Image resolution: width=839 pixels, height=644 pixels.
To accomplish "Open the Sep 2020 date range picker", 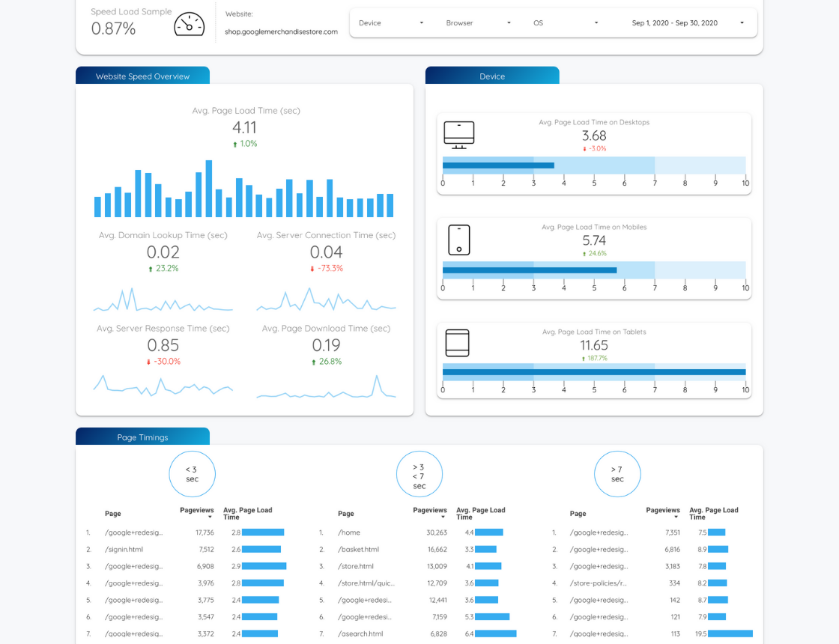I will point(687,23).
